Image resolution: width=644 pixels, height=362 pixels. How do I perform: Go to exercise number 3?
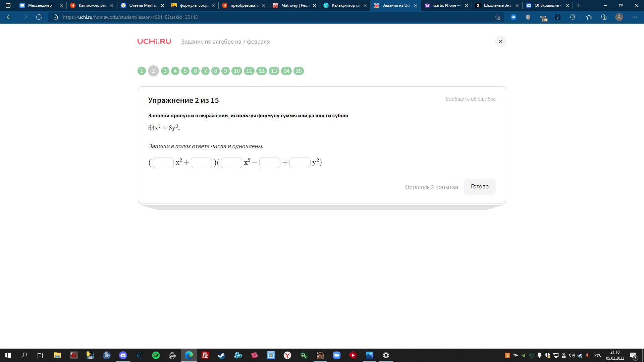(165, 71)
